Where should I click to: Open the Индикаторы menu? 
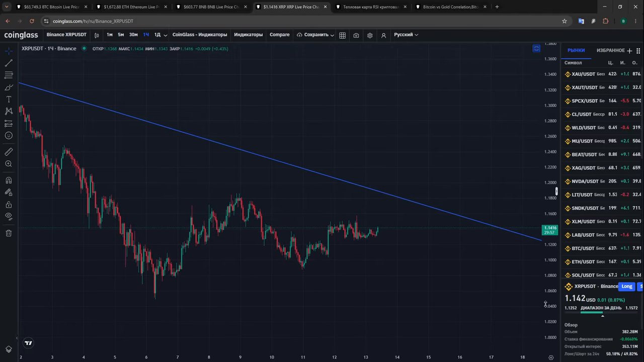click(248, 35)
